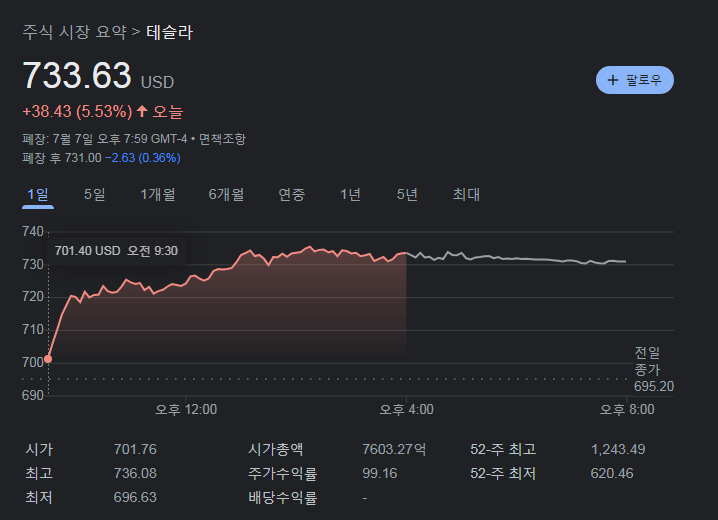The image size is (718, 520).
Task: Click the +38.43 (5.53%) change text
Action: coord(77,111)
